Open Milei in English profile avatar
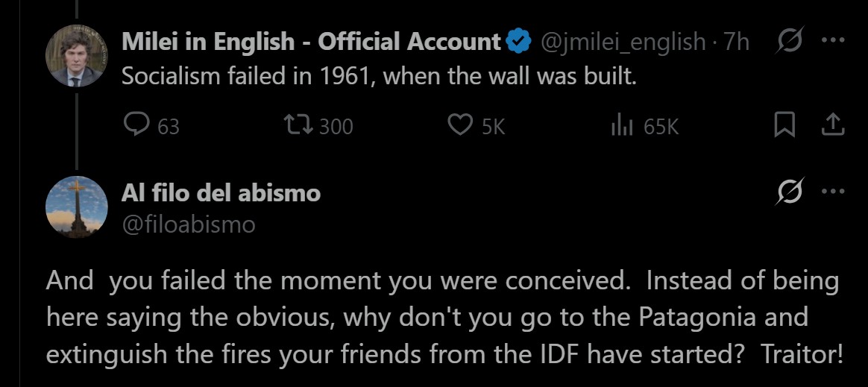 click(x=78, y=61)
